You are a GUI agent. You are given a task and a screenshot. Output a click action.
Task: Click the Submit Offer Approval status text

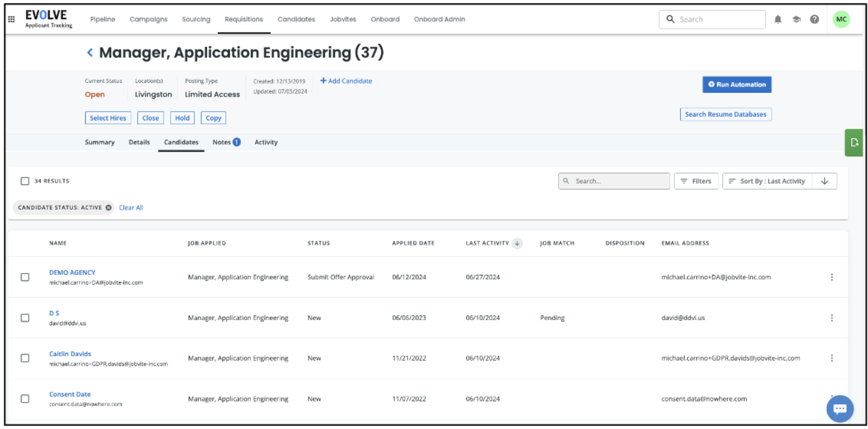(x=341, y=277)
